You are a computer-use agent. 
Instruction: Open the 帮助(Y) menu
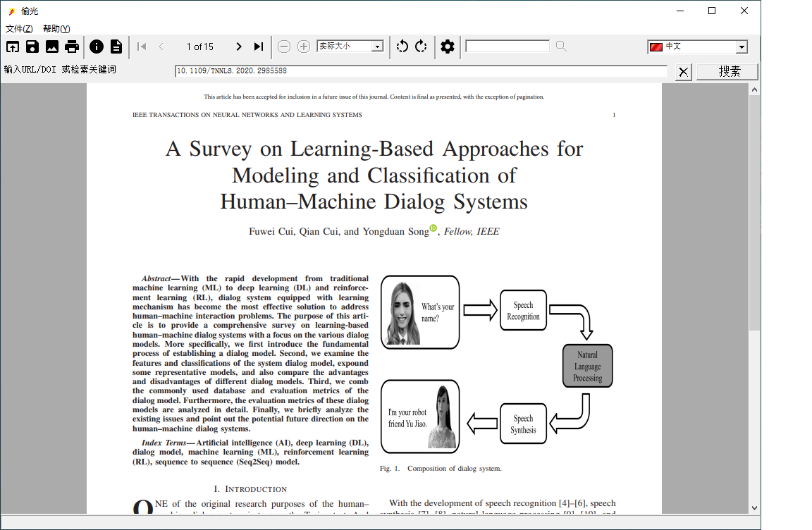tap(56, 28)
